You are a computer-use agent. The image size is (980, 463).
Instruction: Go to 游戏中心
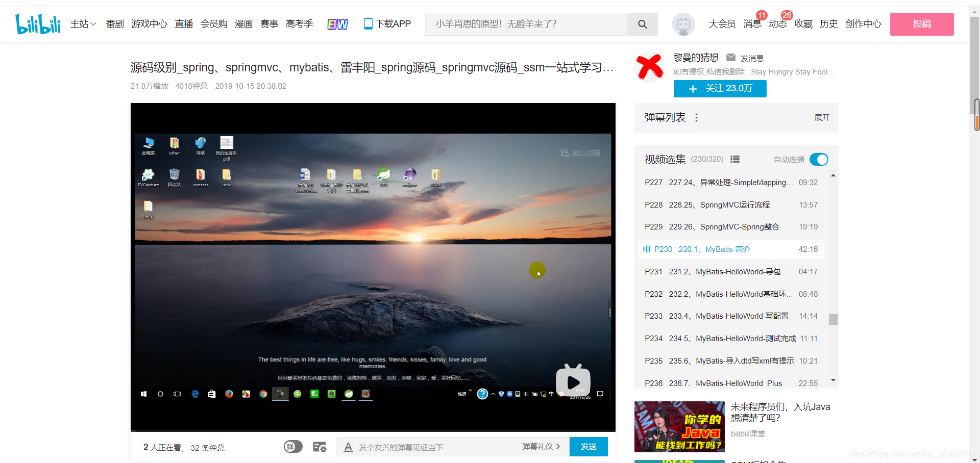[149, 24]
